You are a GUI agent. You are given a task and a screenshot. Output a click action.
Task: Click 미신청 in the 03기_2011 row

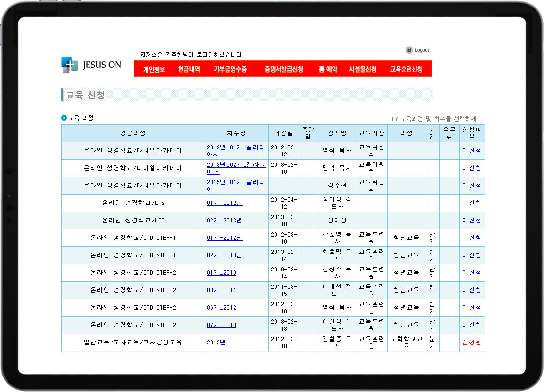(x=471, y=290)
